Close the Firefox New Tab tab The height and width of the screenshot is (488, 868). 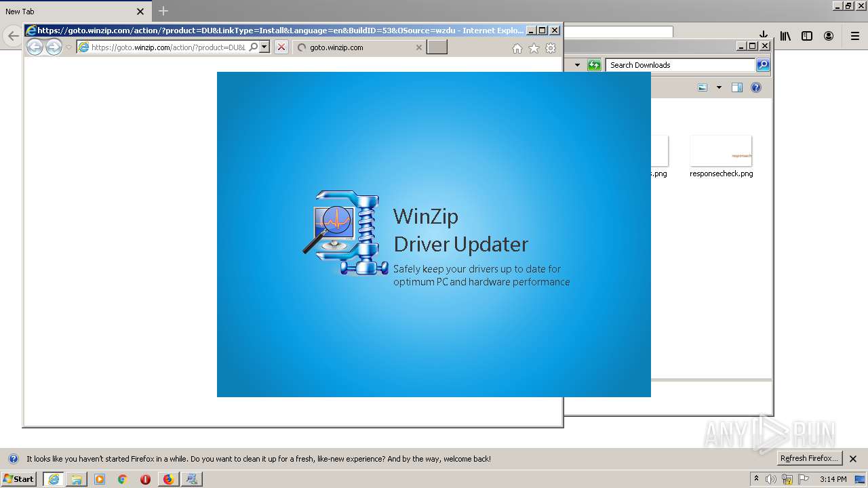pos(140,12)
